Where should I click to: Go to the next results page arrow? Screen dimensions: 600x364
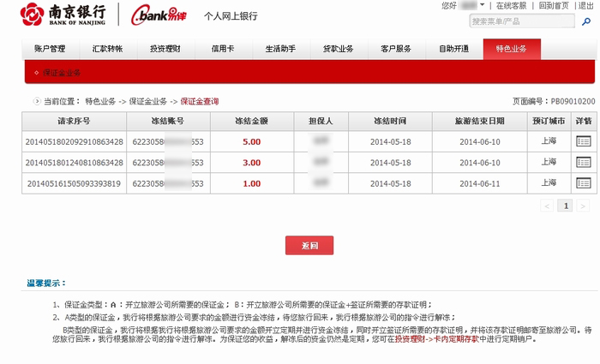582,206
